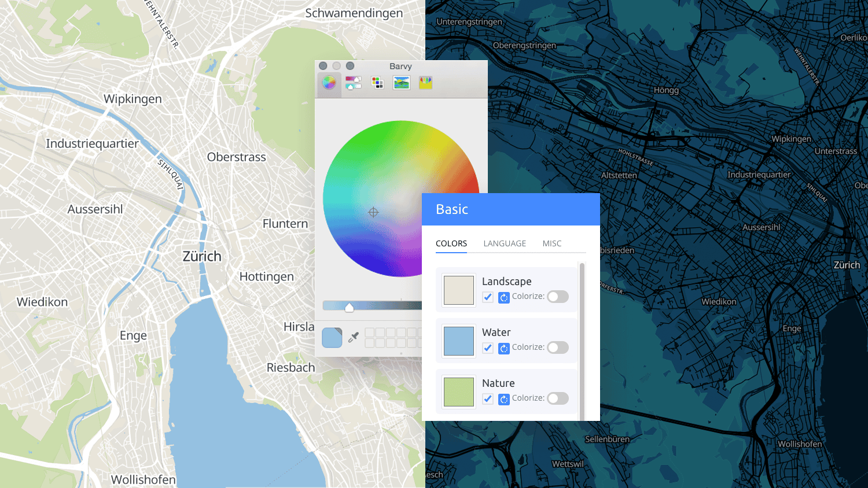Screen dimensions: 868x488
Task: Click the refresh icon beside Landscape
Action: (x=503, y=297)
